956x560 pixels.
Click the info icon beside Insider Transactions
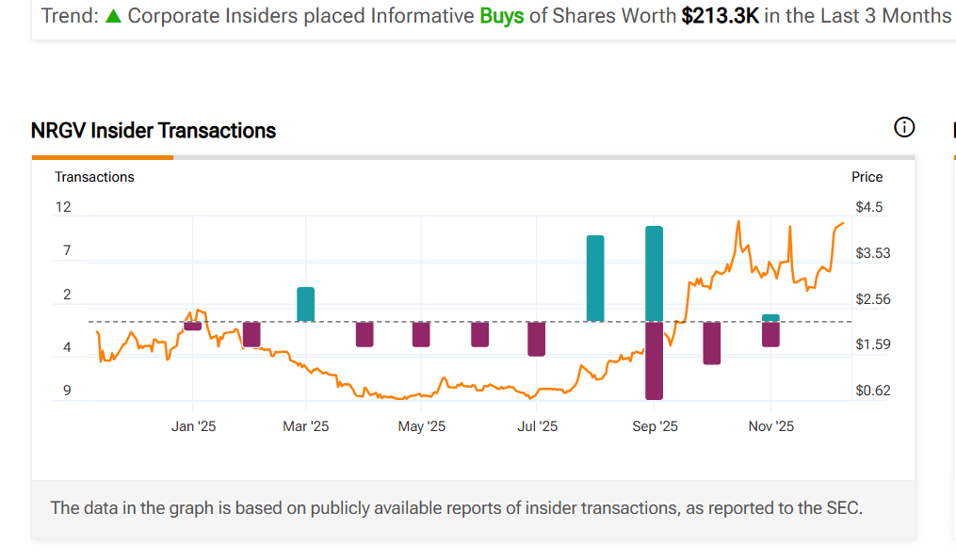[903, 128]
